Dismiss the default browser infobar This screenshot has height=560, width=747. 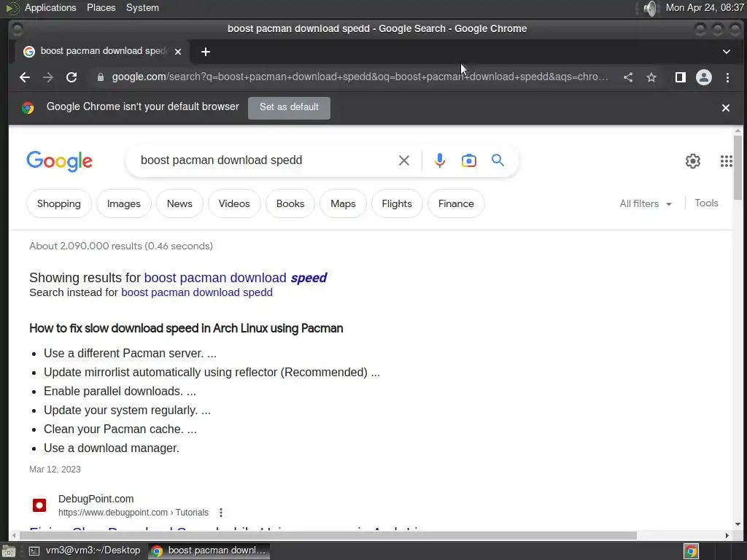pyautogui.click(x=726, y=108)
